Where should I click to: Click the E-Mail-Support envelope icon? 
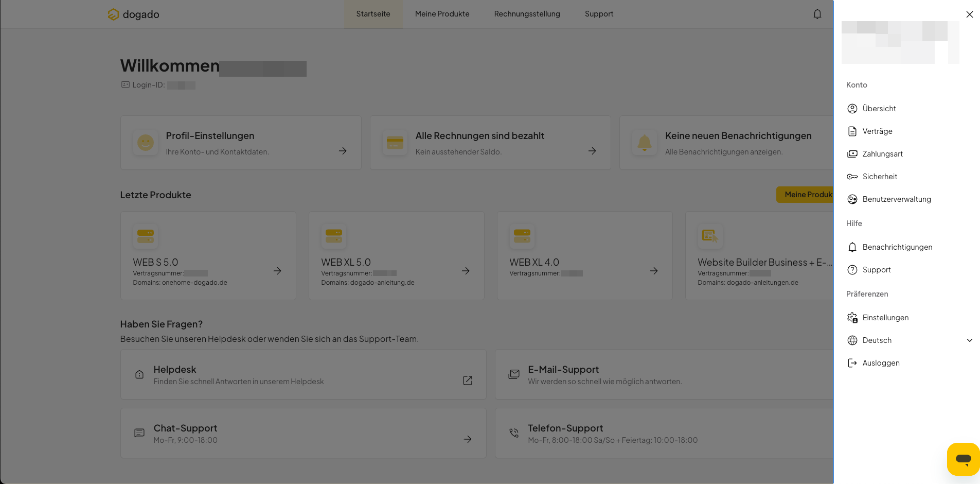[x=514, y=374]
